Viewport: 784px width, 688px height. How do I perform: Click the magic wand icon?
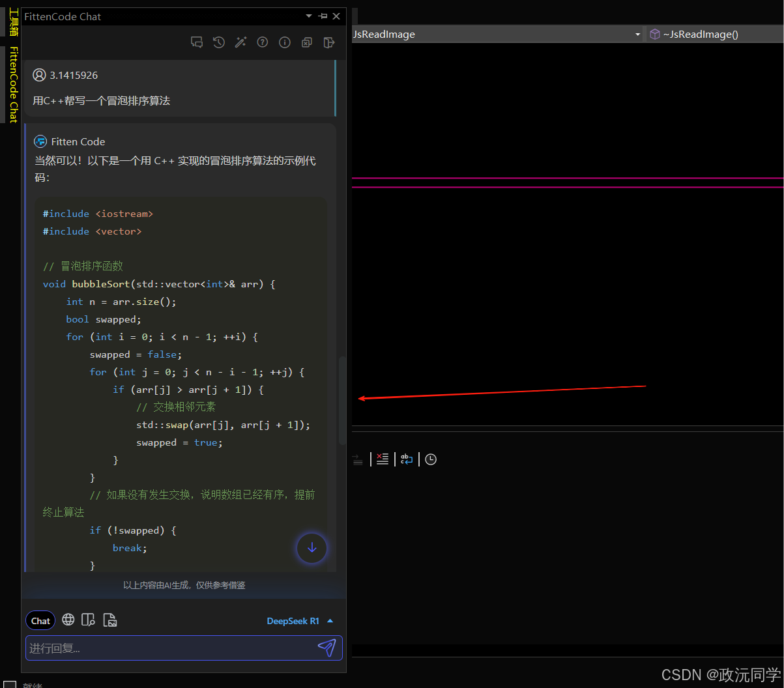(x=241, y=42)
